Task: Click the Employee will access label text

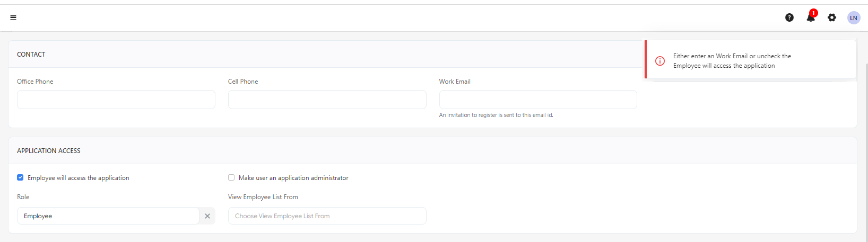Action: pyautogui.click(x=79, y=178)
